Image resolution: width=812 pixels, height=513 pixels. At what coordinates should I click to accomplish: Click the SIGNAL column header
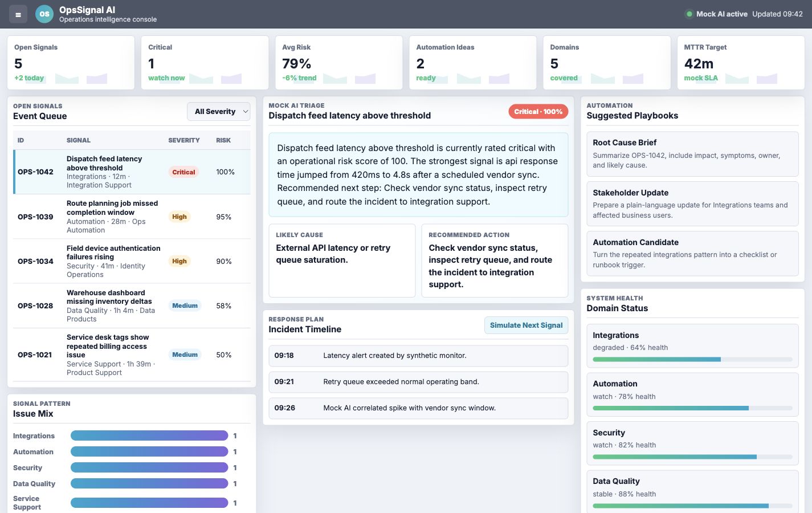point(79,140)
